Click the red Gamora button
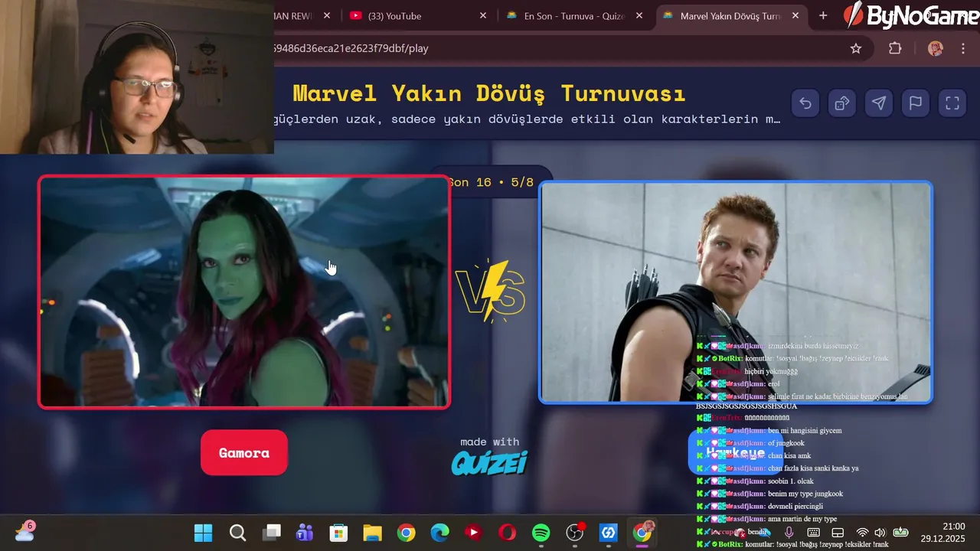 click(x=244, y=453)
